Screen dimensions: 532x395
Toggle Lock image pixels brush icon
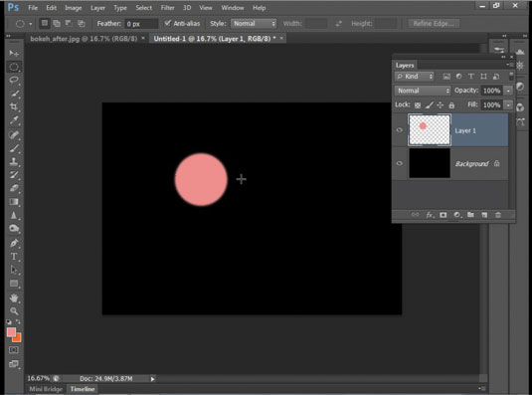pos(430,105)
